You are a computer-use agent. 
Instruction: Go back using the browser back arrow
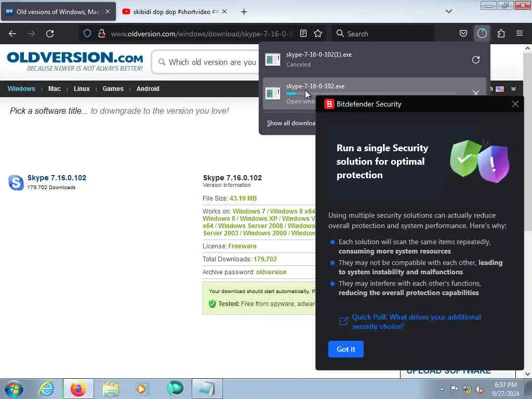(12, 34)
